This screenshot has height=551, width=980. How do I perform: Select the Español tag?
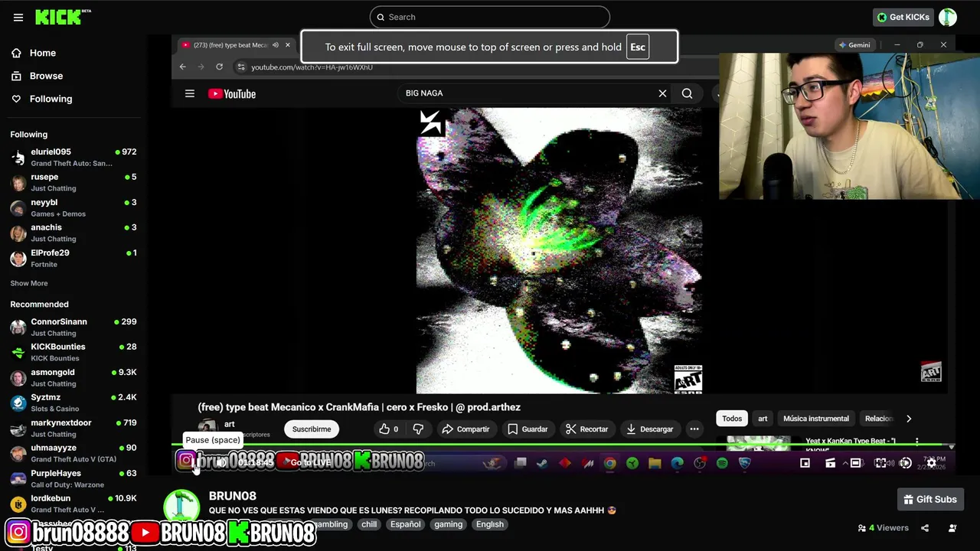click(x=405, y=524)
